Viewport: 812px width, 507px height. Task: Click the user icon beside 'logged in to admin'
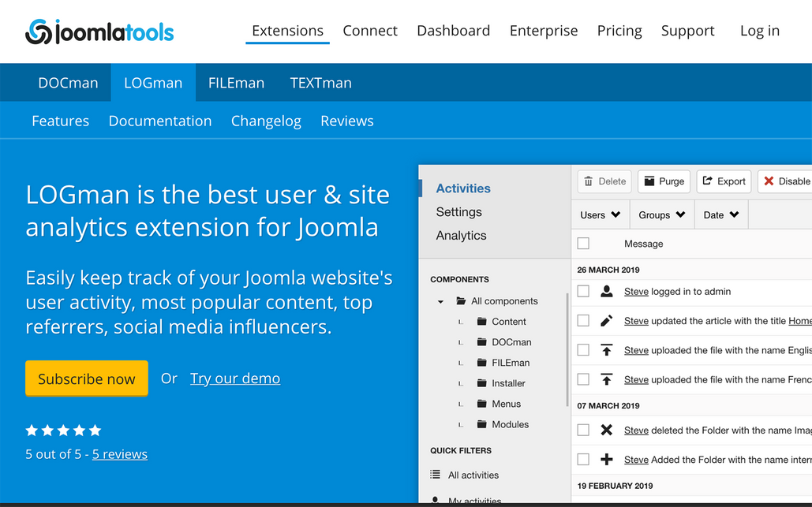pos(606,291)
